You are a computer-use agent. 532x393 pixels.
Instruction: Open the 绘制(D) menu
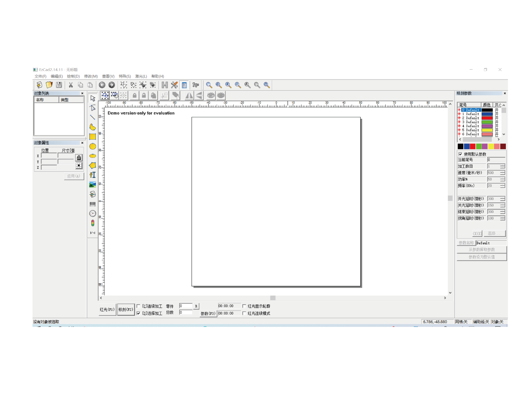(73, 76)
